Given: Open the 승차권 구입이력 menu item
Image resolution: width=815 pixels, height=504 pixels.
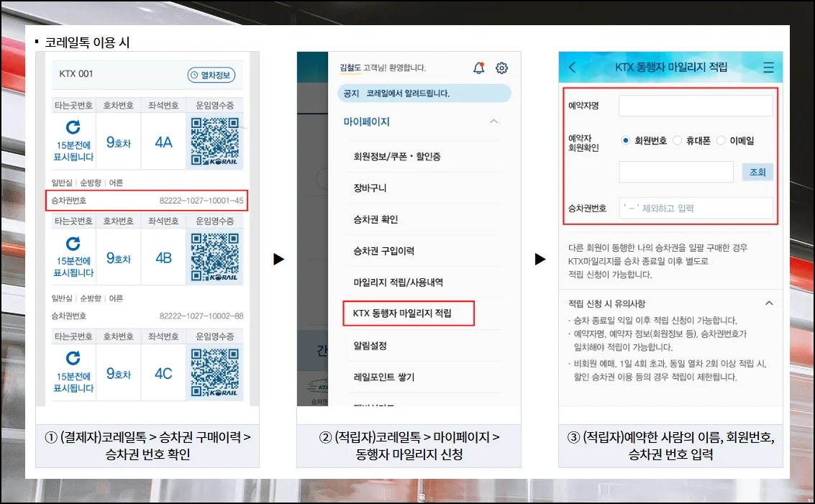Looking at the screenshot, I should coord(383,251).
